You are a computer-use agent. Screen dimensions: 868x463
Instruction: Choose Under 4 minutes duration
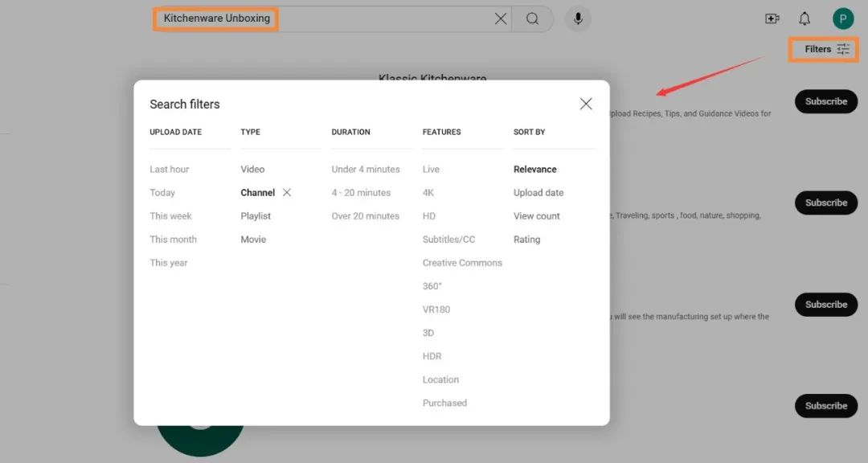pos(366,170)
